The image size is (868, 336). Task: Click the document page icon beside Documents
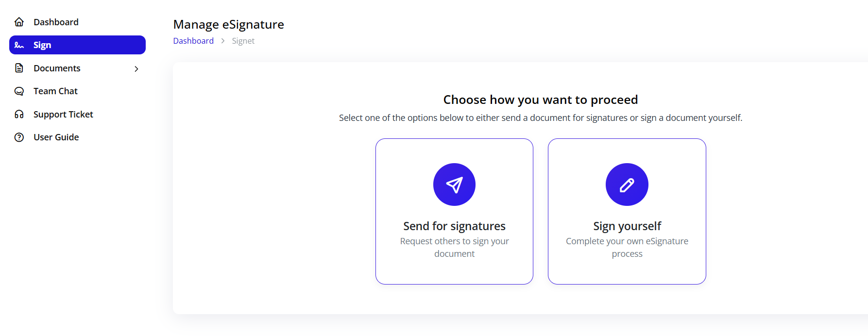[x=18, y=68]
